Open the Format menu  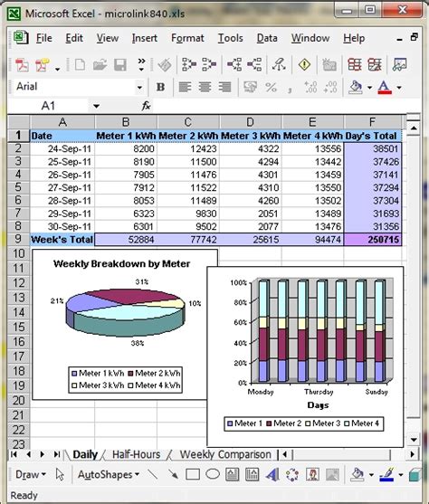point(187,38)
